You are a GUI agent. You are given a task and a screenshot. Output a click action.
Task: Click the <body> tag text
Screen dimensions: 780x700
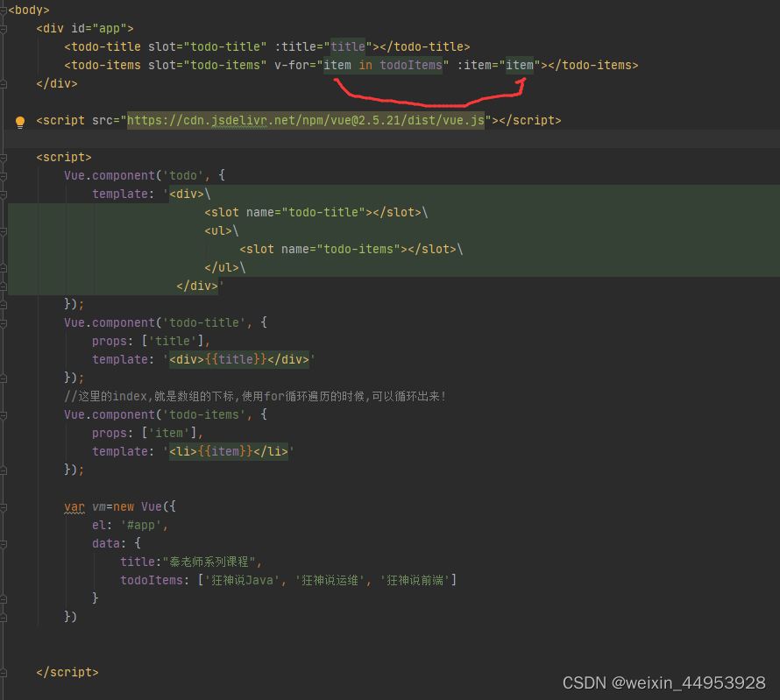tap(29, 11)
